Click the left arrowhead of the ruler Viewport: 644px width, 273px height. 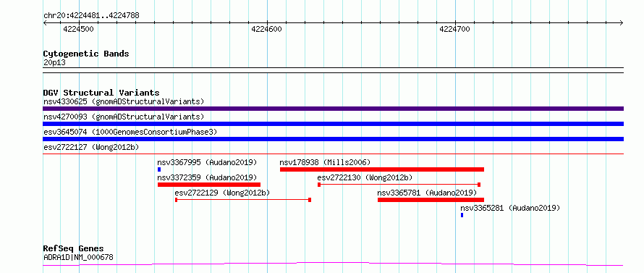click(45, 23)
